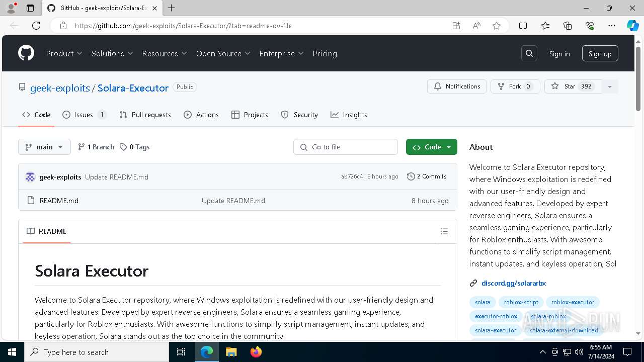Open Edge Favorites list icon

[545, 26]
